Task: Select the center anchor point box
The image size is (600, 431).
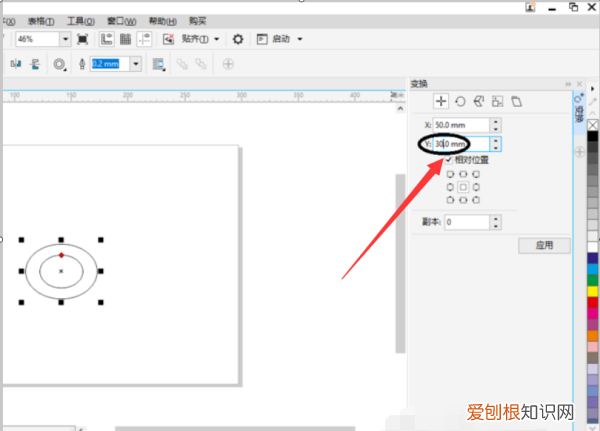Action: coord(463,186)
